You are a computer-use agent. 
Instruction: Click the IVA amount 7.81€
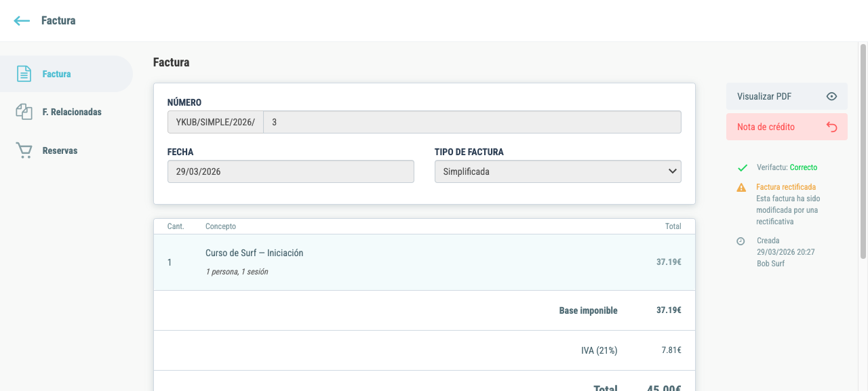pyautogui.click(x=671, y=350)
